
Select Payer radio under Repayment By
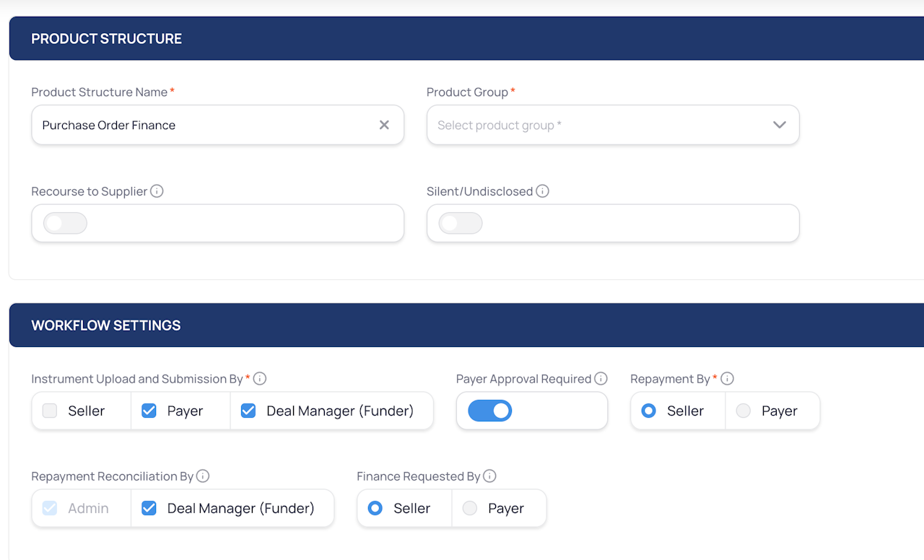click(x=743, y=411)
